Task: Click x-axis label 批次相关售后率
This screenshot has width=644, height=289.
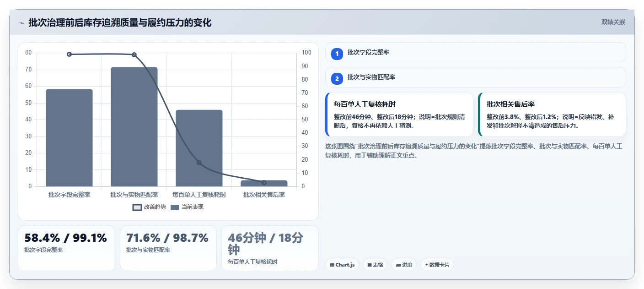Action: pyautogui.click(x=264, y=195)
